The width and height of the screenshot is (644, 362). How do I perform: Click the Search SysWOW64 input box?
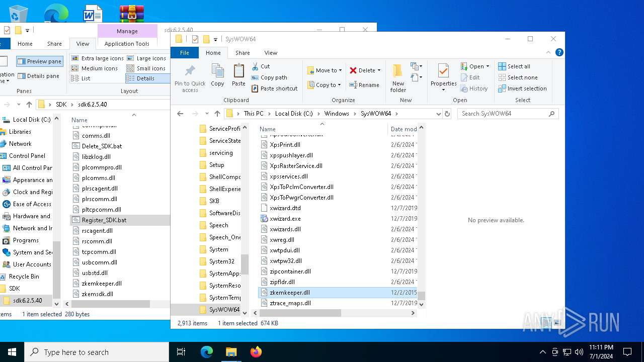[508, 114]
